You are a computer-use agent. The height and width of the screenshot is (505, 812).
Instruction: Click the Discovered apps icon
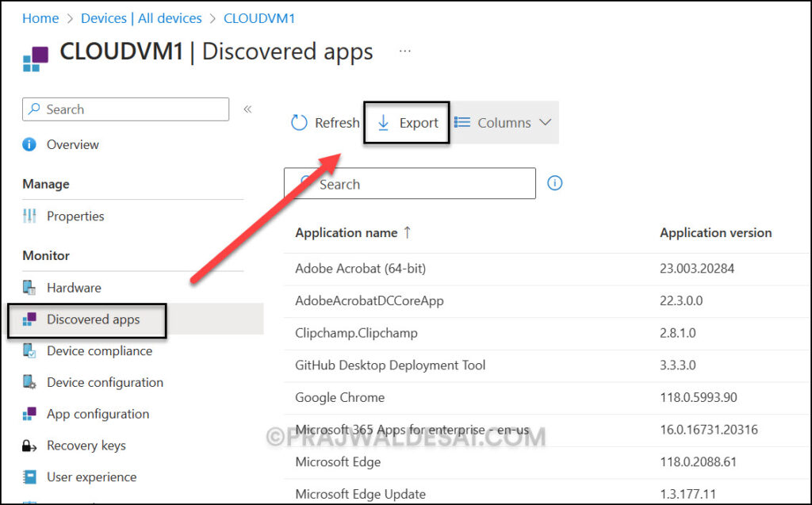(29, 319)
